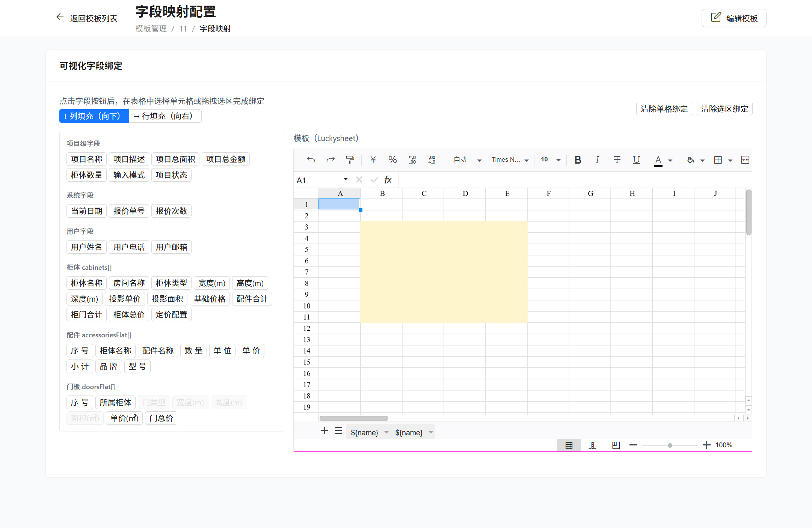This screenshot has height=528, width=812.
Task: Click 清除选区绑定 button
Action: pos(724,109)
